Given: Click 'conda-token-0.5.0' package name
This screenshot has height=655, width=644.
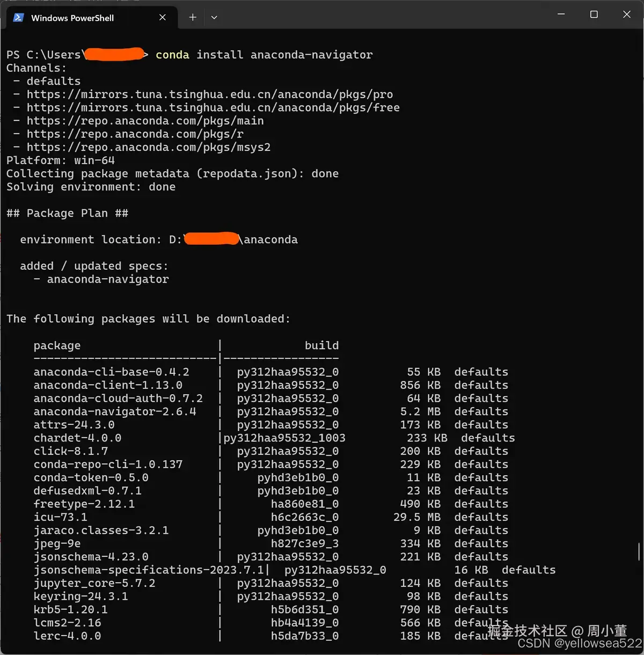Looking at the screenshot, I should (x=91, y=477).
